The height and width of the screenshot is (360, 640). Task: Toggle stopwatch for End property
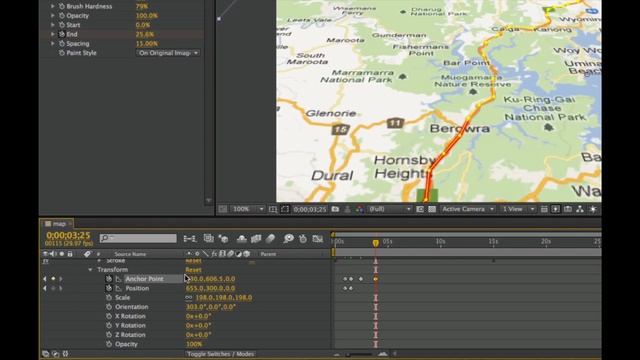(x=62, y=34)
